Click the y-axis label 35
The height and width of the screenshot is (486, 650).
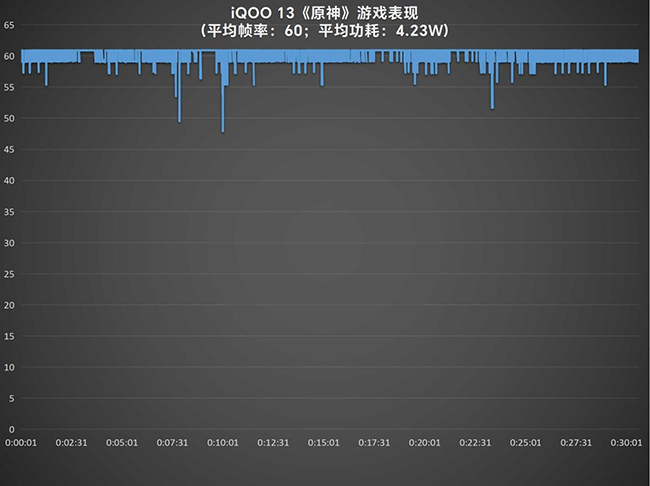pyautogui.click(x=9, y=212)
